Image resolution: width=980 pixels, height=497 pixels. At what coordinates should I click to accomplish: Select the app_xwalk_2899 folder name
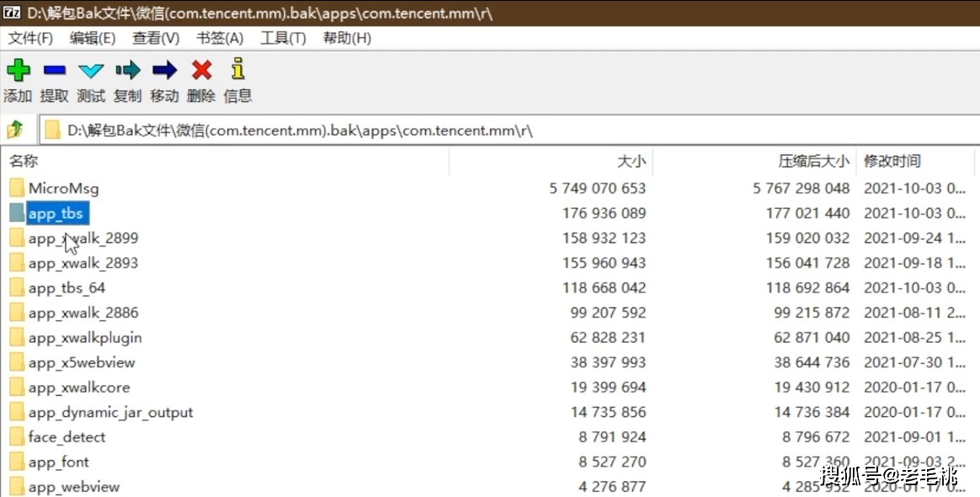tap(83, 238)
